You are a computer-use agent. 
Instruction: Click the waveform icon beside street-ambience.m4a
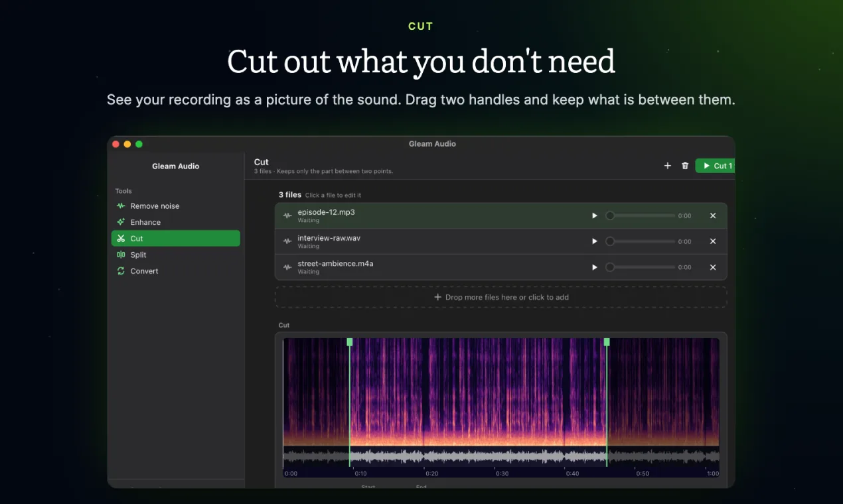click(x=287, y=267)
